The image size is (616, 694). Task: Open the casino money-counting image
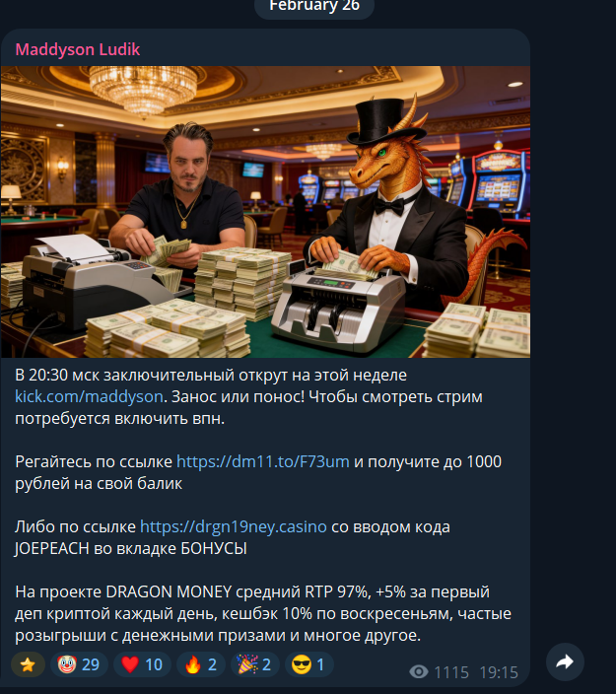(265, 212)
